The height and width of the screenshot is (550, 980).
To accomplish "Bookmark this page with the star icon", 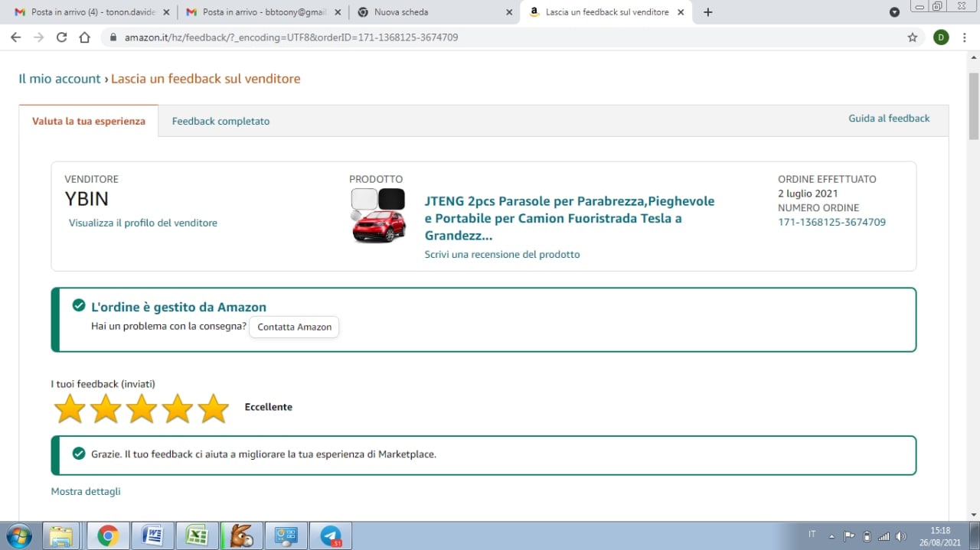I will (x=912, y=37).
